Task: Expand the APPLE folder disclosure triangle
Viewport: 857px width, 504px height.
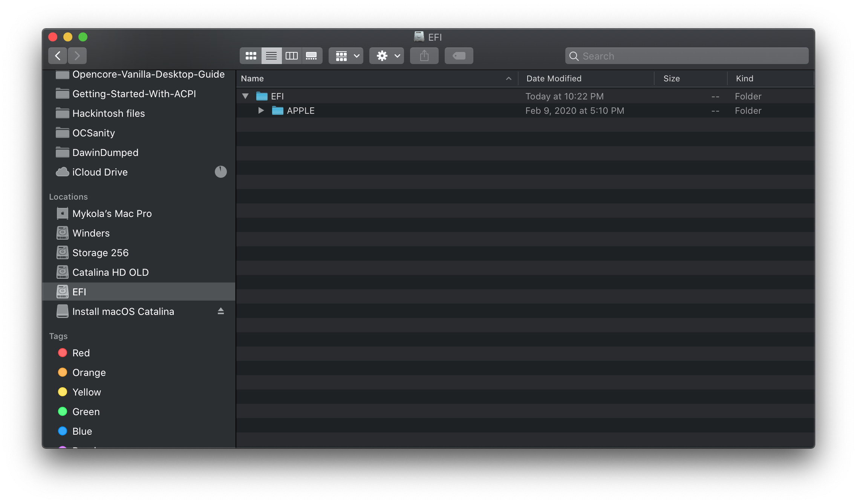Action: tap(261, 110)
